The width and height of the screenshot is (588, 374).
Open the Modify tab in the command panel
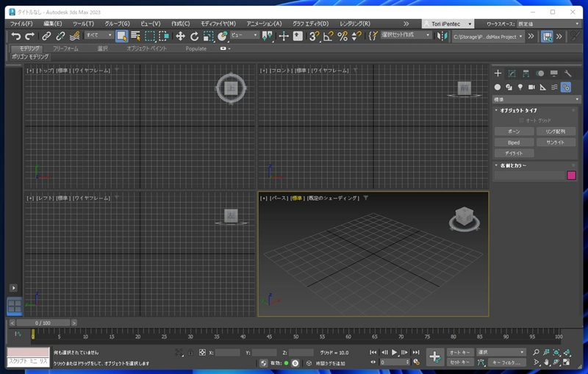pyautogui.click(x=512, y=73)
